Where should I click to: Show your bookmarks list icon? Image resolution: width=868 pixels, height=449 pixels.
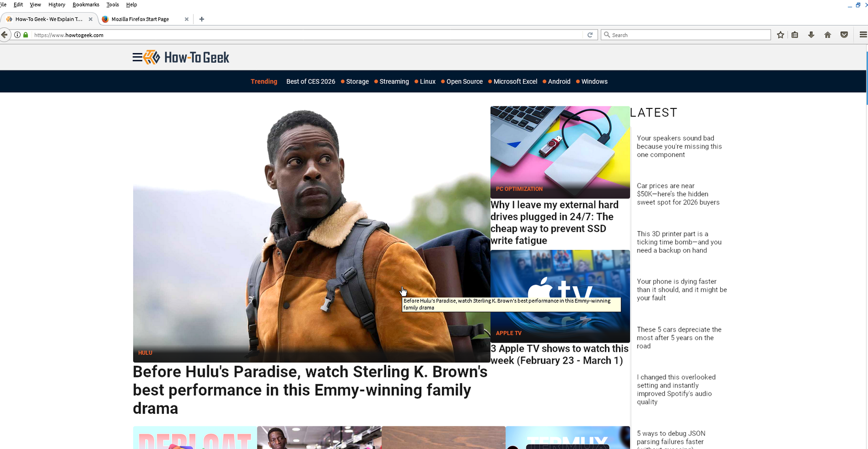pyautogui.click(x=795, y=35)
